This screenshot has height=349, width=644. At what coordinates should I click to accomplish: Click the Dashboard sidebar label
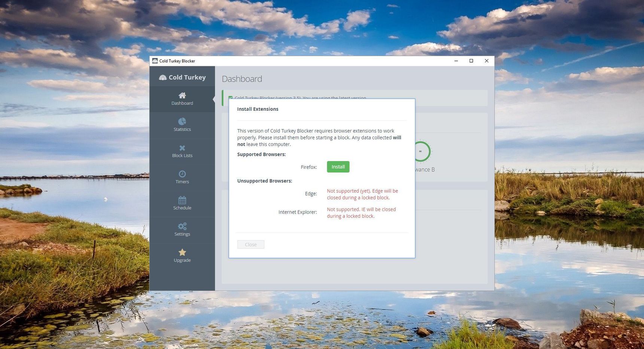(x=182, y=103)
